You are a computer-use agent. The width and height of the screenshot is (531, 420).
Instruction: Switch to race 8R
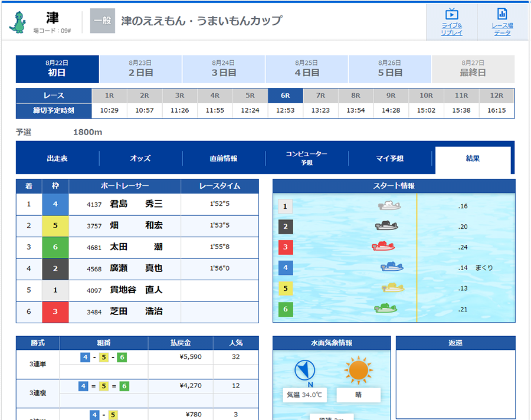click(356, 96)
